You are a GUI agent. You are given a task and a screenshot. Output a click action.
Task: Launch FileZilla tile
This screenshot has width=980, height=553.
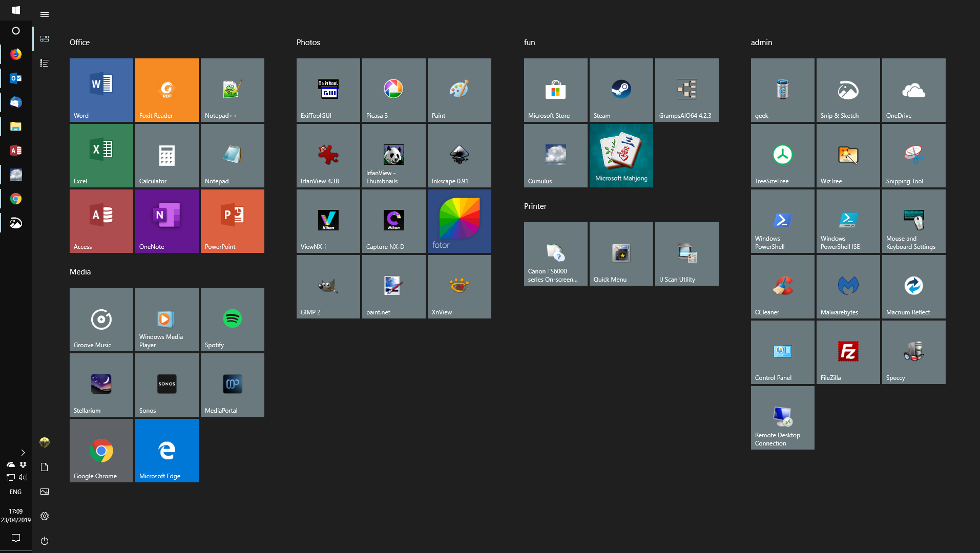click(848, 352)
